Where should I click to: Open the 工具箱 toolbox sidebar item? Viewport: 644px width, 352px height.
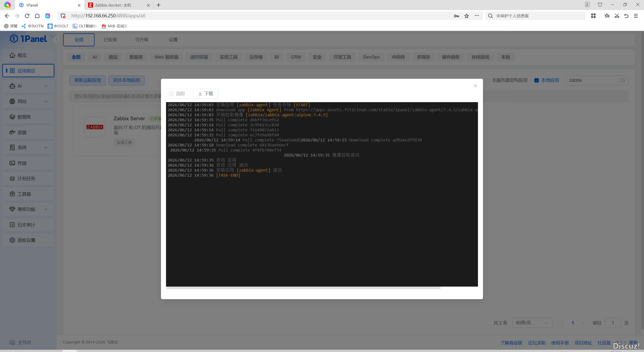28,194
